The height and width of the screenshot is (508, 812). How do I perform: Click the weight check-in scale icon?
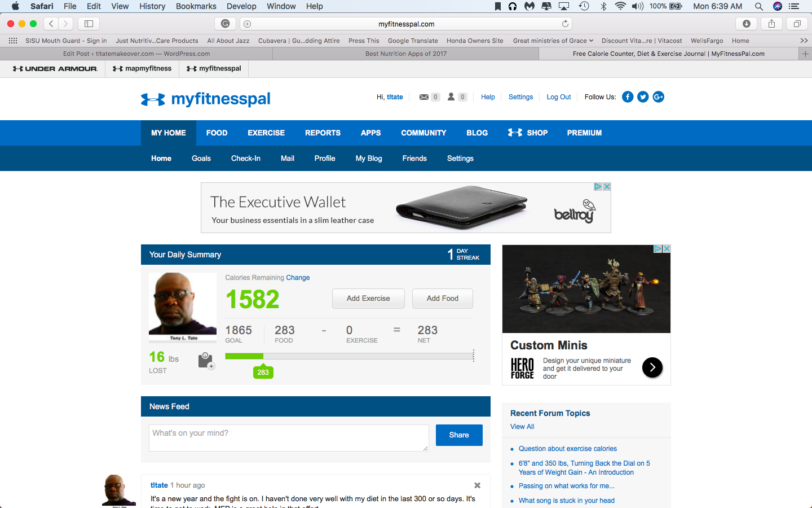tap(206, 361)
